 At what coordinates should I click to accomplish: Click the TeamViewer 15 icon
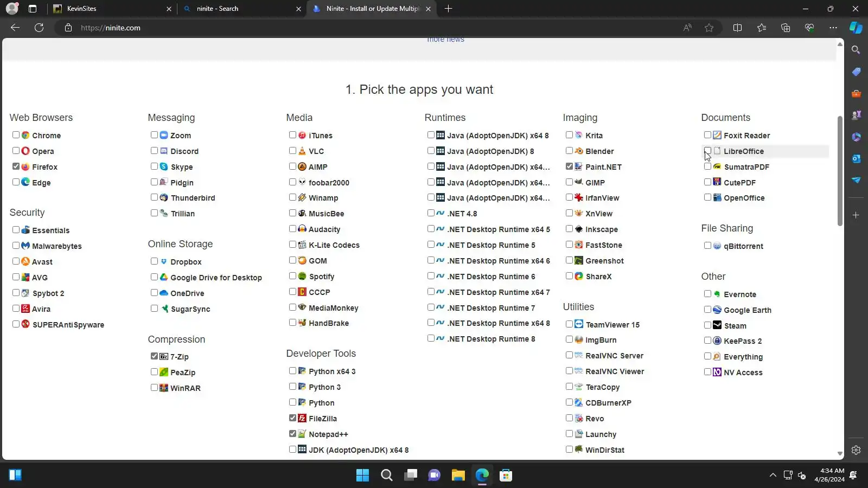(579, 324)
